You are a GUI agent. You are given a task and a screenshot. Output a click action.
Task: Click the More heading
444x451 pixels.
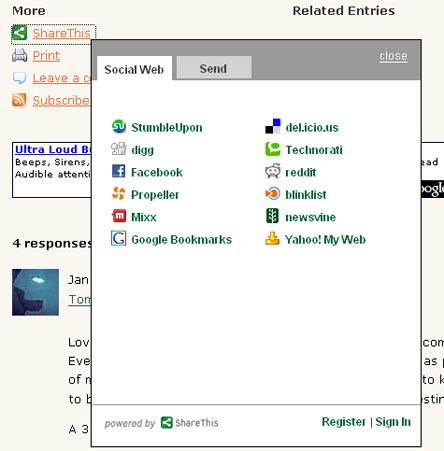[x=29, y=11]
